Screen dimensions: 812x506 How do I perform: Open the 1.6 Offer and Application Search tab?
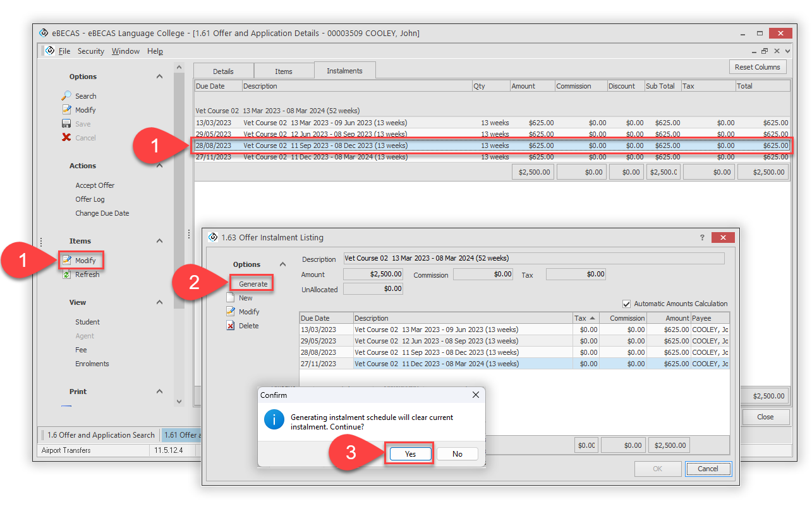tap(100, 435)
